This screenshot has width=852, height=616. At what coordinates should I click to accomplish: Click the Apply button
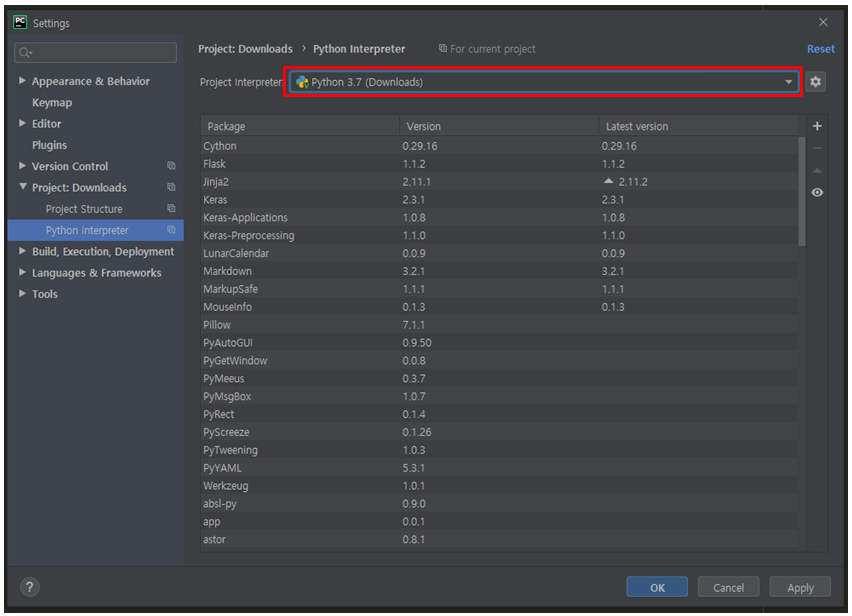coord(800,587)
